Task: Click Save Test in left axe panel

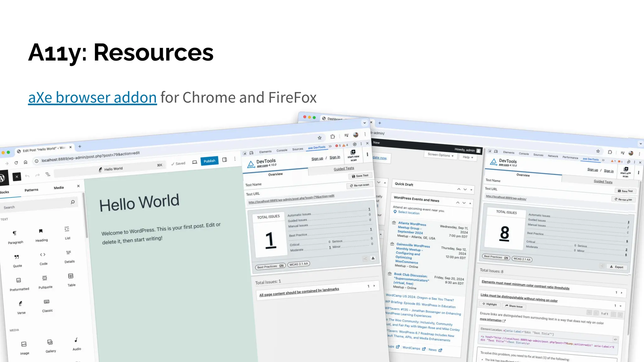Action: click(360, 176)
